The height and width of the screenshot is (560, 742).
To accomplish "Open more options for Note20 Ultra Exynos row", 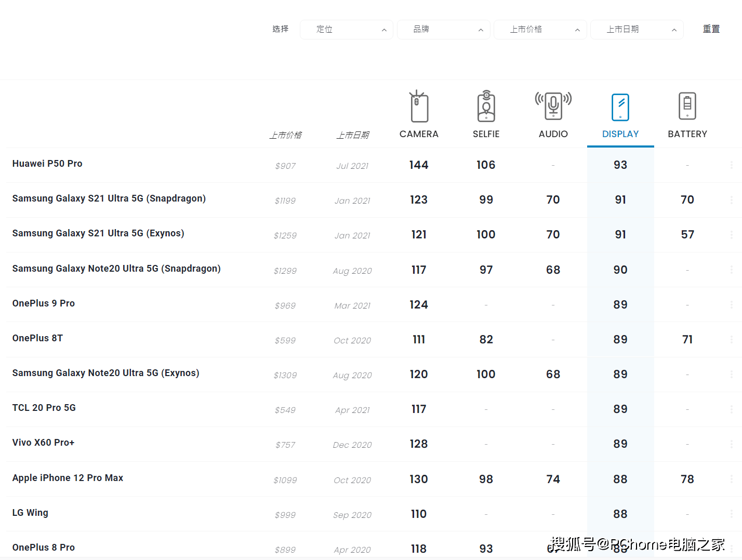I will (731, 374).
